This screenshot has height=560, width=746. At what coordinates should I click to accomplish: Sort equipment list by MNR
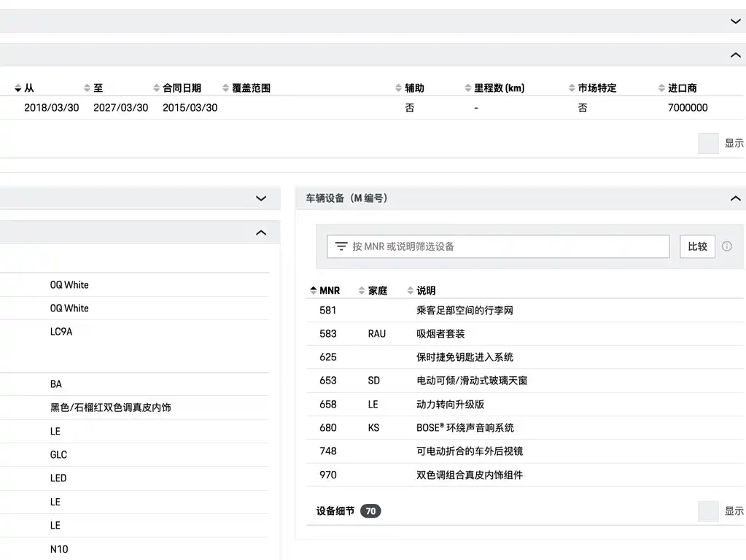[325, 290]
